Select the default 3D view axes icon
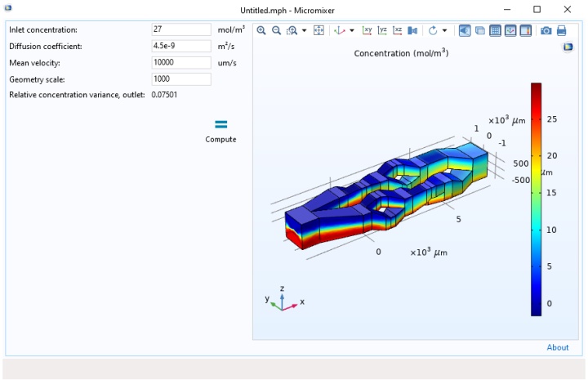This screenshot has width=588, height=380. coord(340,30)
